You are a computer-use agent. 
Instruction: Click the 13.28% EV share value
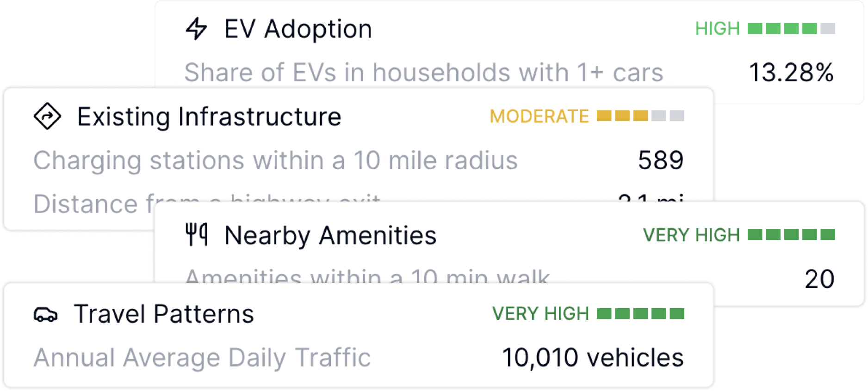pos(791,73)
